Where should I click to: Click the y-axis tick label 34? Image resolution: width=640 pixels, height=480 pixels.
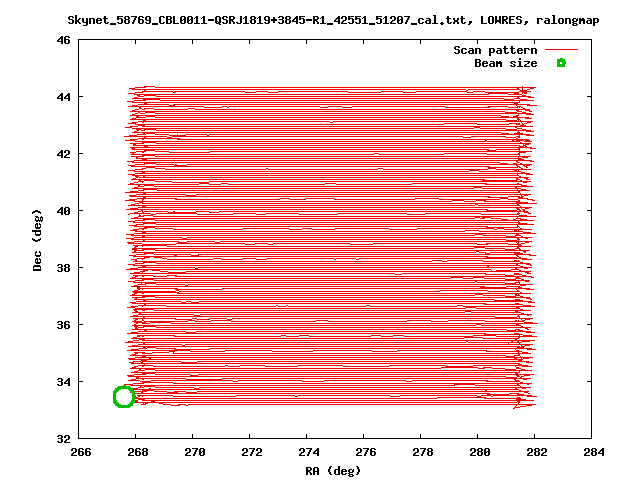point(63,382)
